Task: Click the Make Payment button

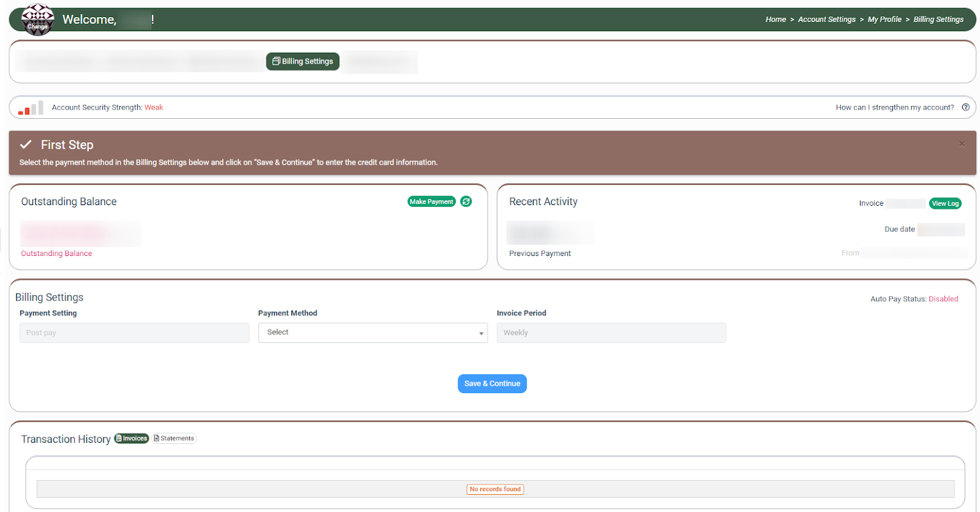Action: pos(431,201)
